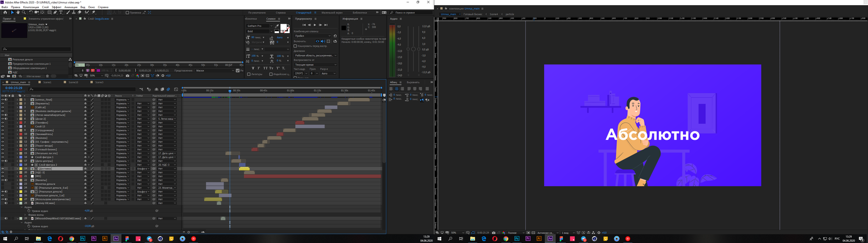The width and height of the screenshot is (868, 243).
Task: Open the Пробел shortcut dropdown
Action: point(314,36)
